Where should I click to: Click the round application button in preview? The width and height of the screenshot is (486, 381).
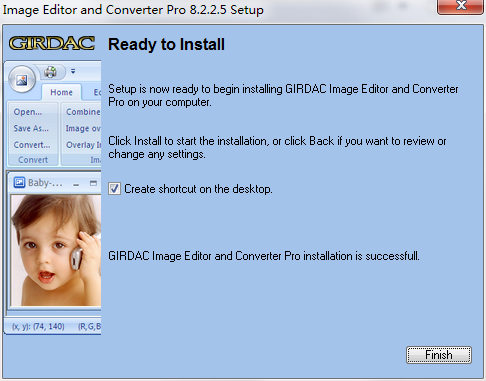(x=22, y=79)
